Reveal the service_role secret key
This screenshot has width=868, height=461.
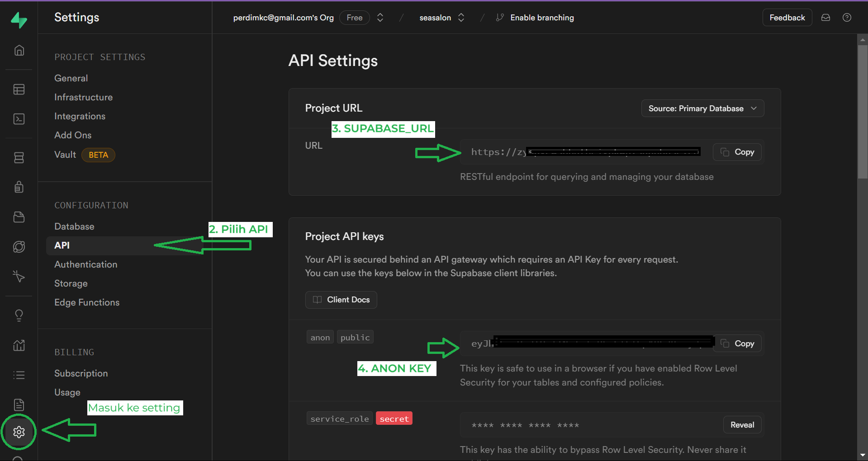[x=742, y=425]
